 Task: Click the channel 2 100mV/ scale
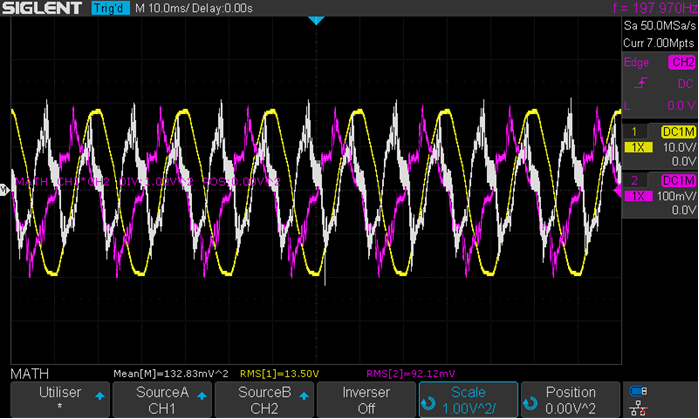[x=676, y=196]
